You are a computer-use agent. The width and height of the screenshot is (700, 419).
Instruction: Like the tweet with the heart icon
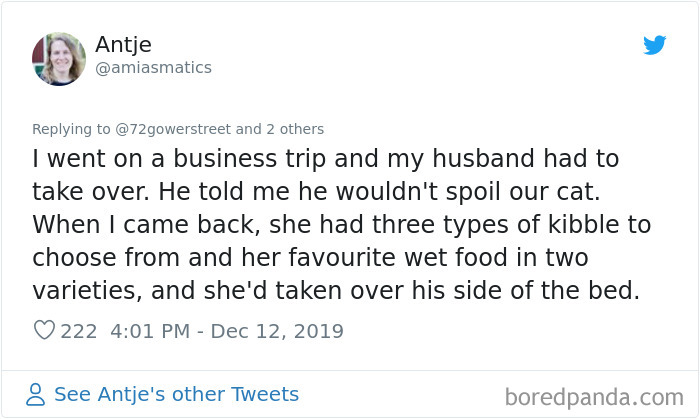coord(44,330)
